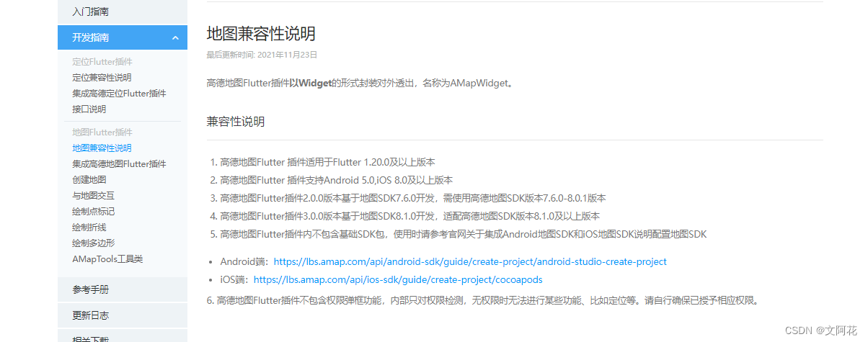Open the 入门指南 sidebar section
Screen dimensions: 868x342
point(123,12)
